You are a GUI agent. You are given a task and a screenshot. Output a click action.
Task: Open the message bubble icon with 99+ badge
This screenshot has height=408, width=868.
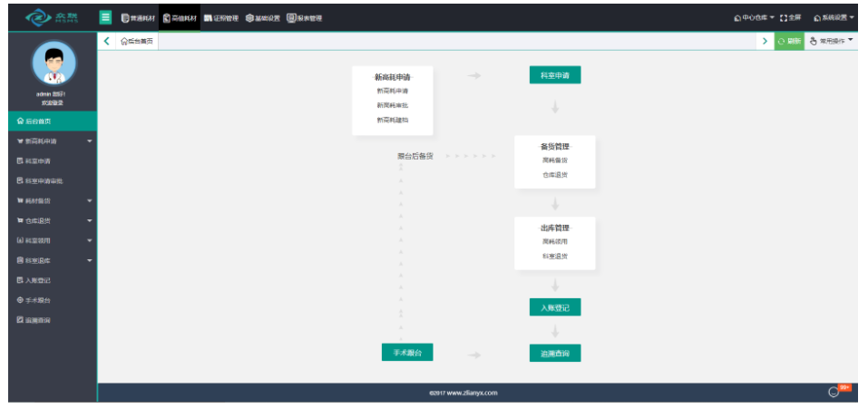(x=834, y=392)
